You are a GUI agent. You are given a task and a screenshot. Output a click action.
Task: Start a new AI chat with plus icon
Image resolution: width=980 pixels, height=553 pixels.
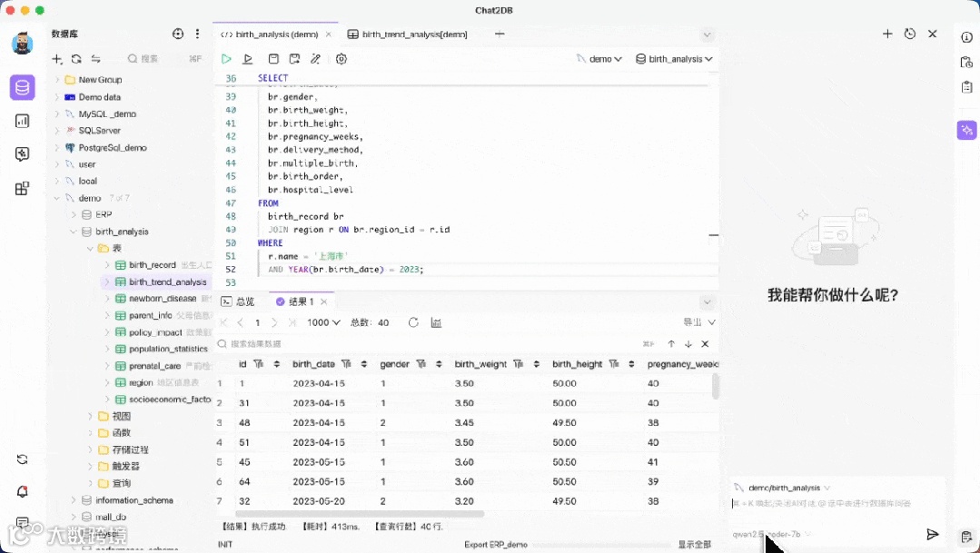click(x=887, y=34)
